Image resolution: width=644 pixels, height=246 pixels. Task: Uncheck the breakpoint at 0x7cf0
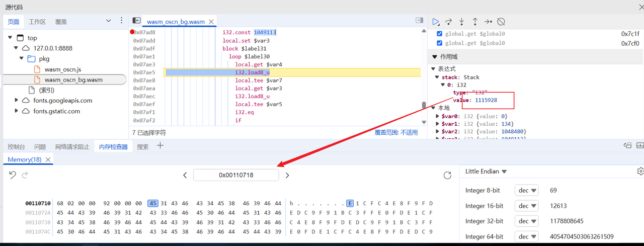coord(440,43)
